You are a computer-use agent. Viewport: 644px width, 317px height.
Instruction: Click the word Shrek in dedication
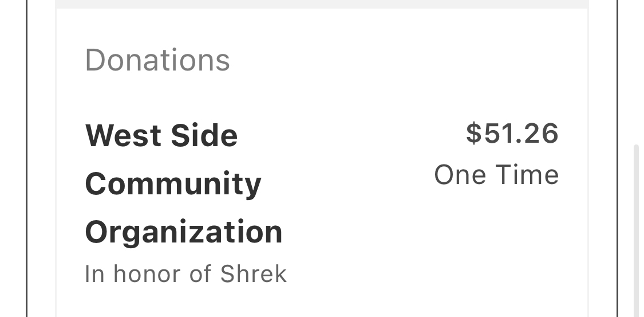(x=253, y=274)
